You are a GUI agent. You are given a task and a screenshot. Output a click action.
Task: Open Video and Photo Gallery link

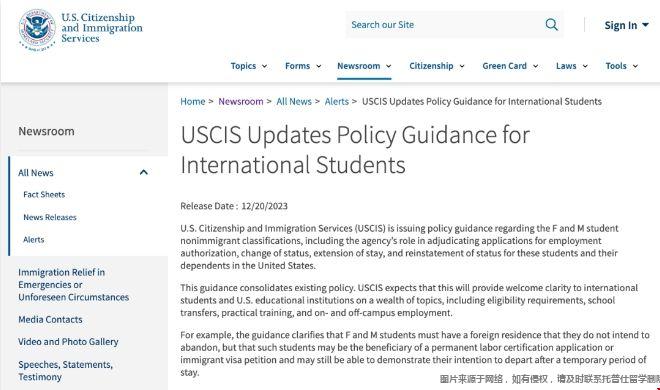point(68,342)
